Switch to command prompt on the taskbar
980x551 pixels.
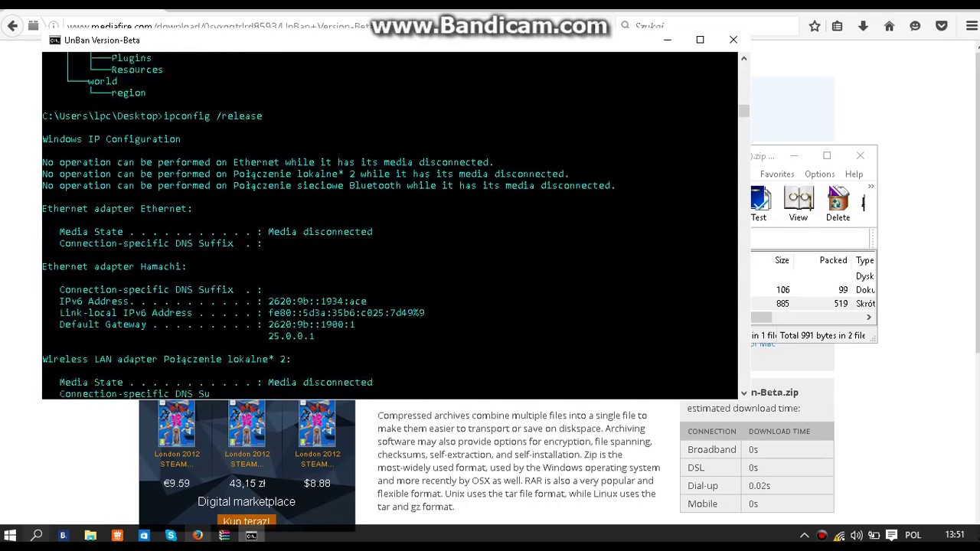click(251, 536)
